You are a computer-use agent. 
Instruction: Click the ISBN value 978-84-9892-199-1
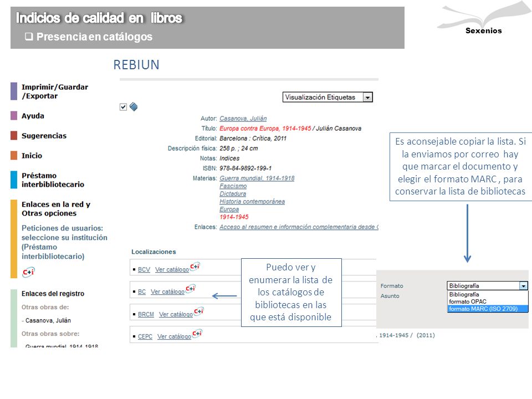click(x=245, y=168)
